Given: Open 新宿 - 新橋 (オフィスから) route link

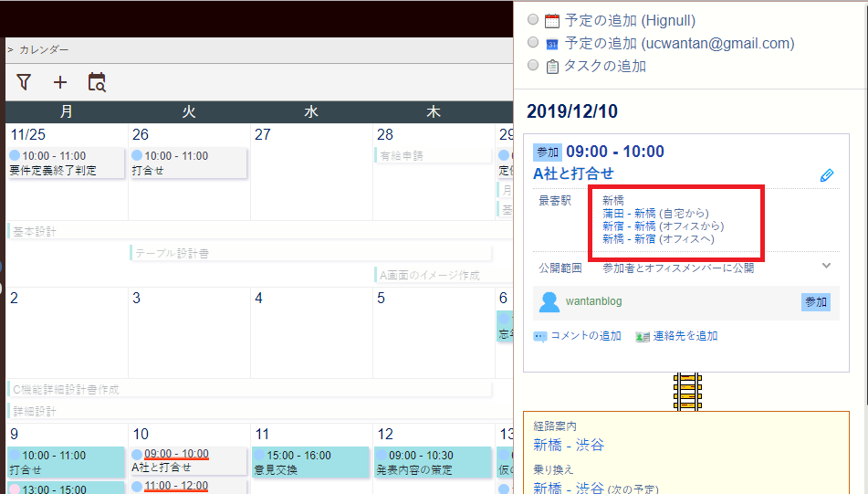Looking at the screenshot, I should click(x=664, y=226).
